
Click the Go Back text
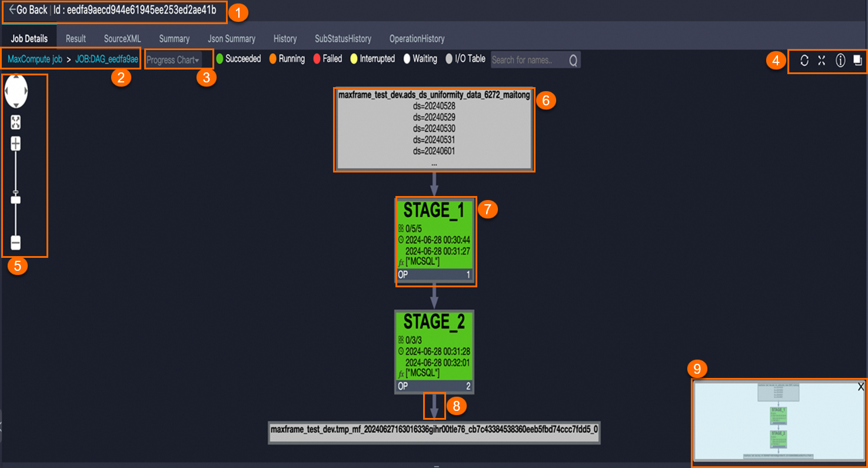[x=32, y=10]
